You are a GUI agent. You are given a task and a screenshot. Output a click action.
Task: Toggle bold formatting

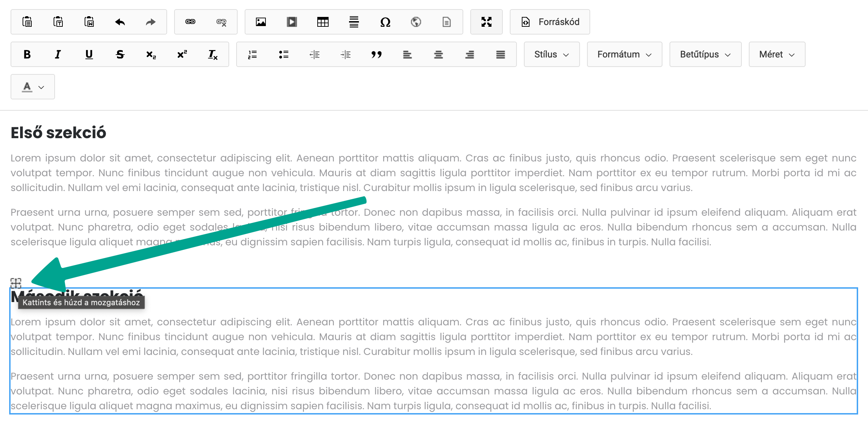tap(27, 54)
